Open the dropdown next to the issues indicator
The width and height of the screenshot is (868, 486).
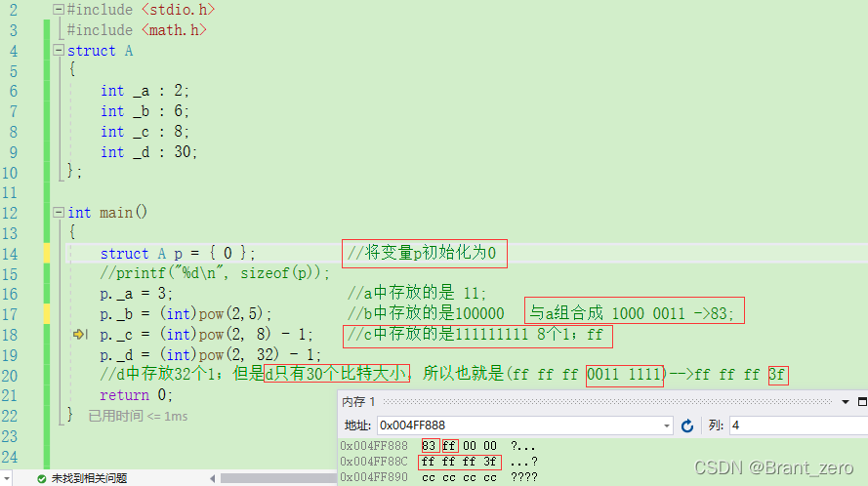(6, 478)
